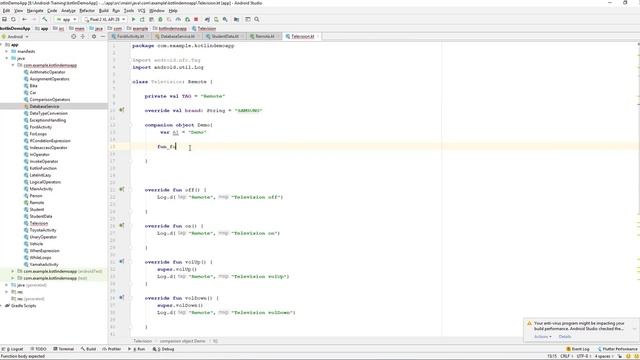Screen dimensions: 640x360
Task: Click the collapse-all icon in project panel
Action: click(x=82, y=36)
